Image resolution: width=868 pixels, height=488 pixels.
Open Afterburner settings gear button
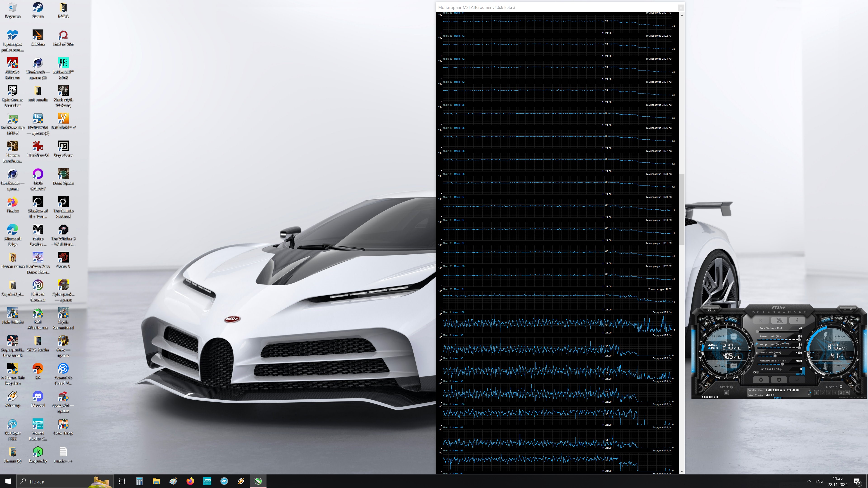761,380
